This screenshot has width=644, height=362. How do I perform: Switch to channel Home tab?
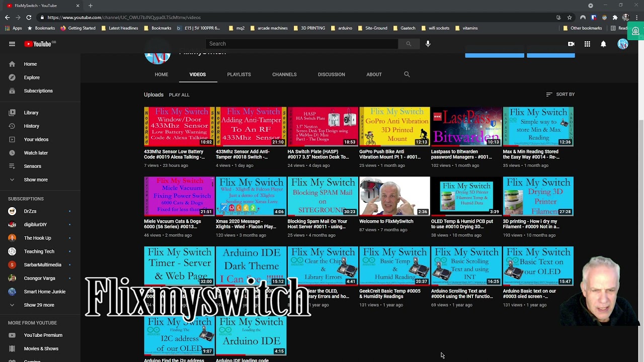pyautogui.click(x=162, y=74)
